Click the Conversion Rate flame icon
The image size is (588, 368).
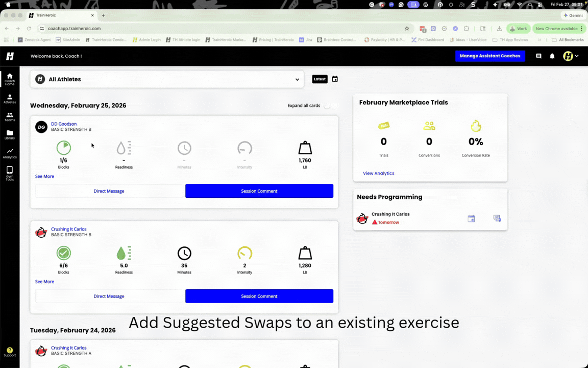pos(476,126)
